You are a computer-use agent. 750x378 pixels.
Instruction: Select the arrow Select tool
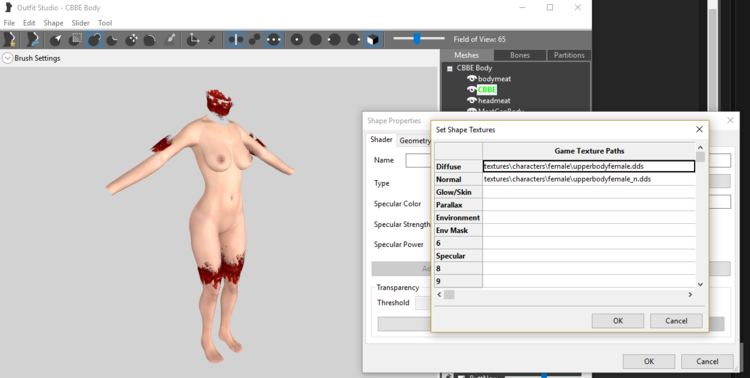[56, 40]
